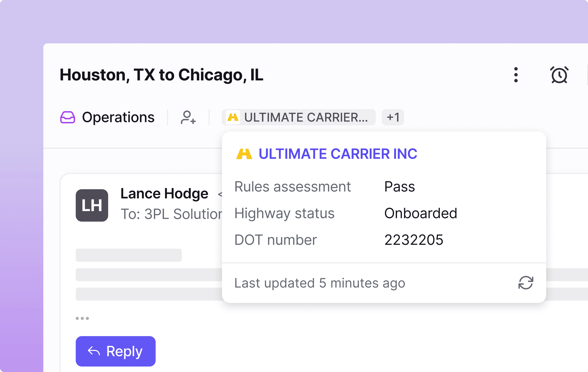Click the Houston, TX to Chicago, IL title
Viewport: 588px width, 372px height.
[x=161, y=75]
